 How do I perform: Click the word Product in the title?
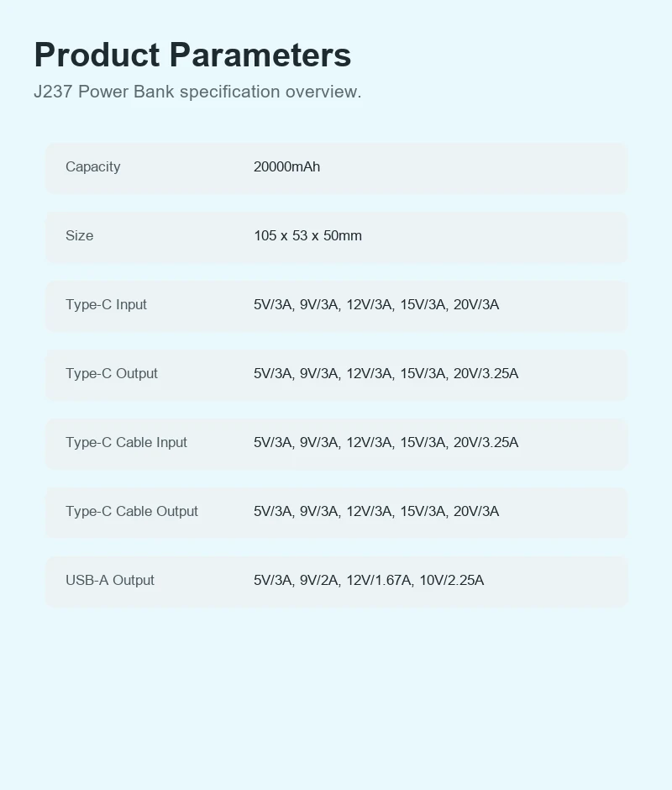click(x=97, y=55)
